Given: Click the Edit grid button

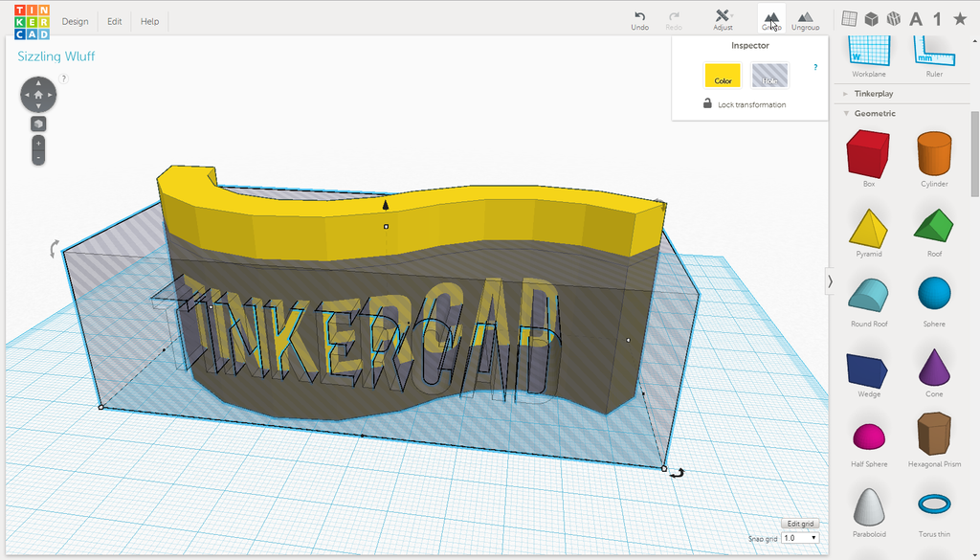Looking at the screenshot, I should tap(800, 524).
